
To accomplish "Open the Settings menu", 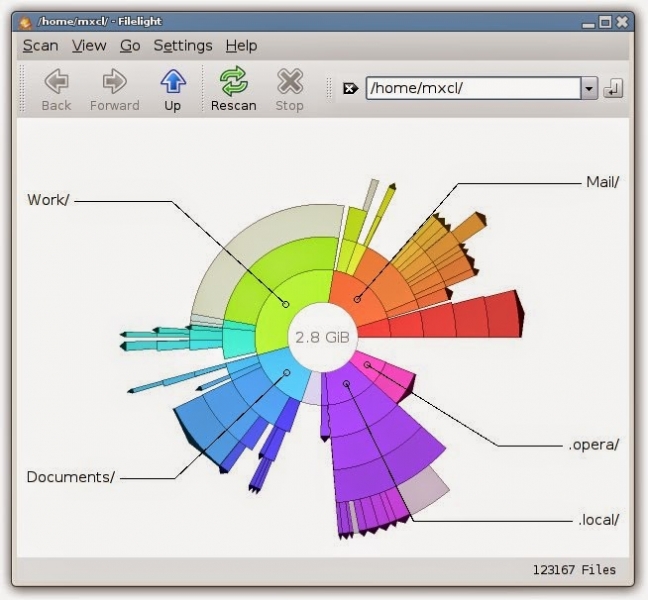I will click(x=183, y=45).
